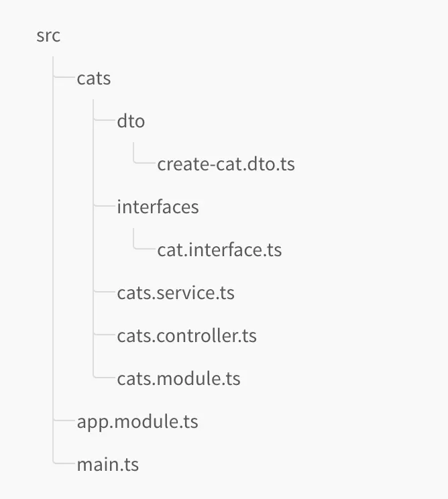Collapse the dto folder
Viewport: 448px width, 499px height.
(x=131, y=121)
